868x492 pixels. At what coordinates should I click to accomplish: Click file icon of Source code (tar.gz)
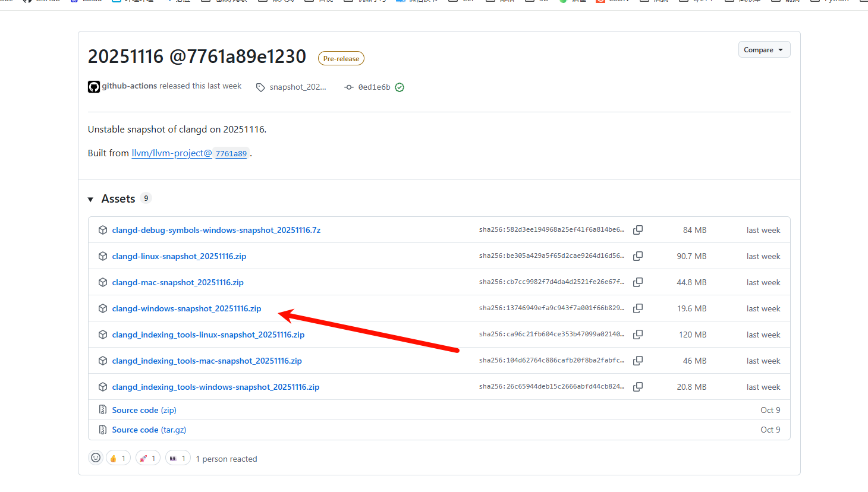click(103, 430)
